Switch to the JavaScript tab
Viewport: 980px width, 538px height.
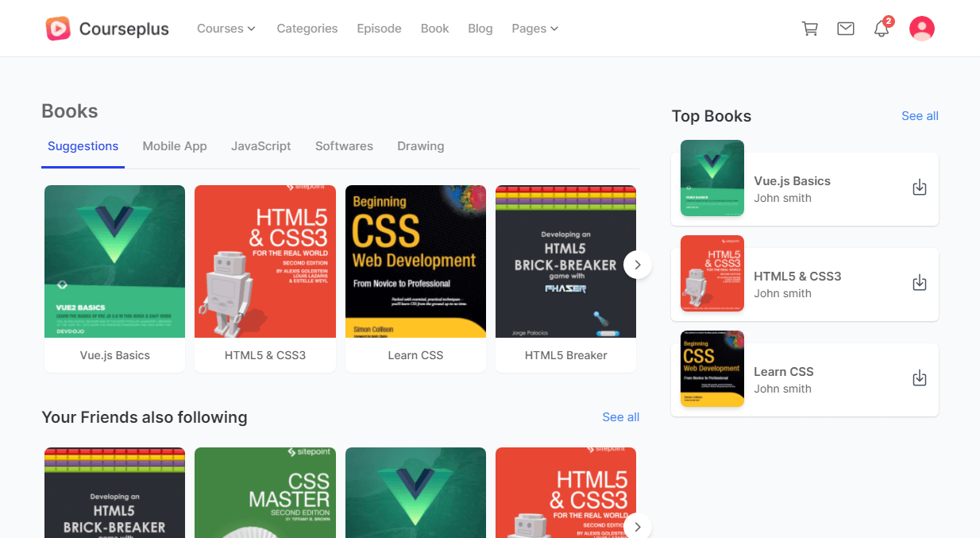pyautogui.click(x=260, y=146)
